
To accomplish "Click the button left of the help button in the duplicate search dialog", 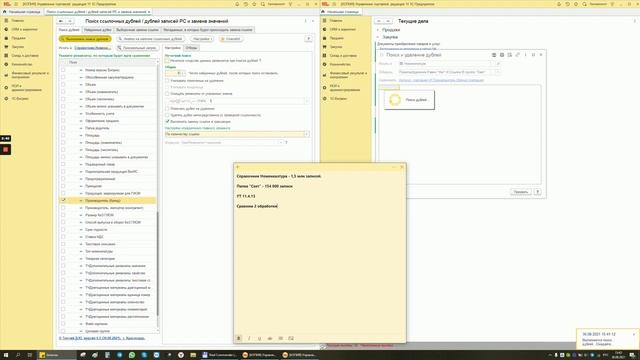I will (x=520, y=191).
